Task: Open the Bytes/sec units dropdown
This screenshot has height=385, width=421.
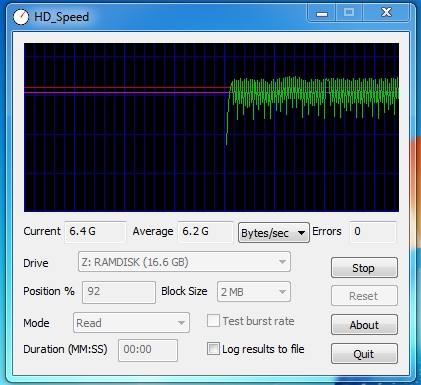Action: click(x=274, y=233)
